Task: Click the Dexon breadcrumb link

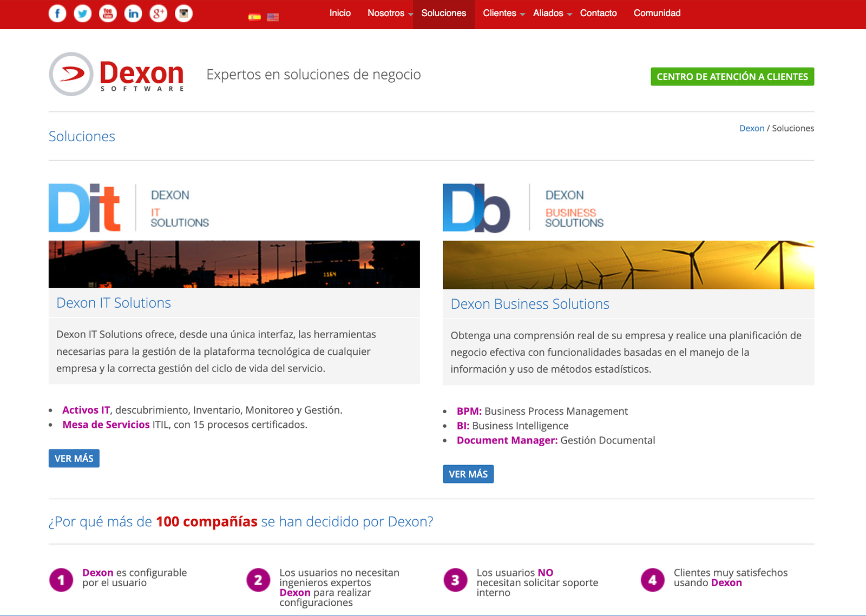Action: 752,128
